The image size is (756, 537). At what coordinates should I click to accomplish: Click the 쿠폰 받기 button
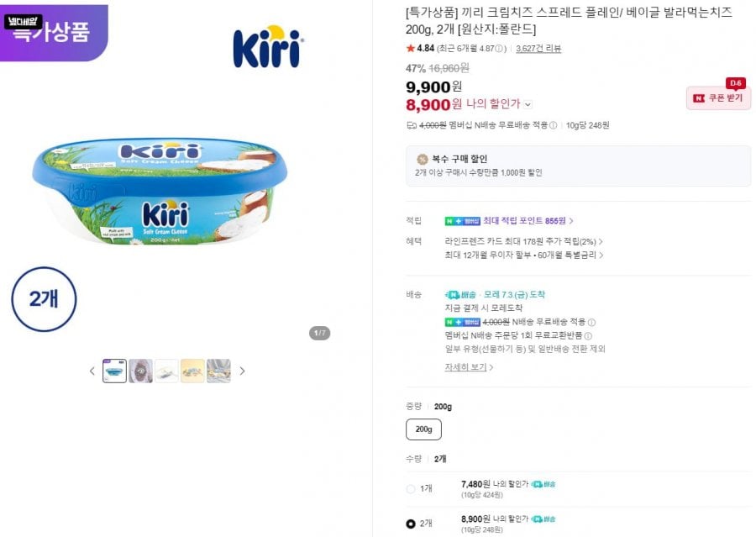pyautogui.click(x=718, y=98)
